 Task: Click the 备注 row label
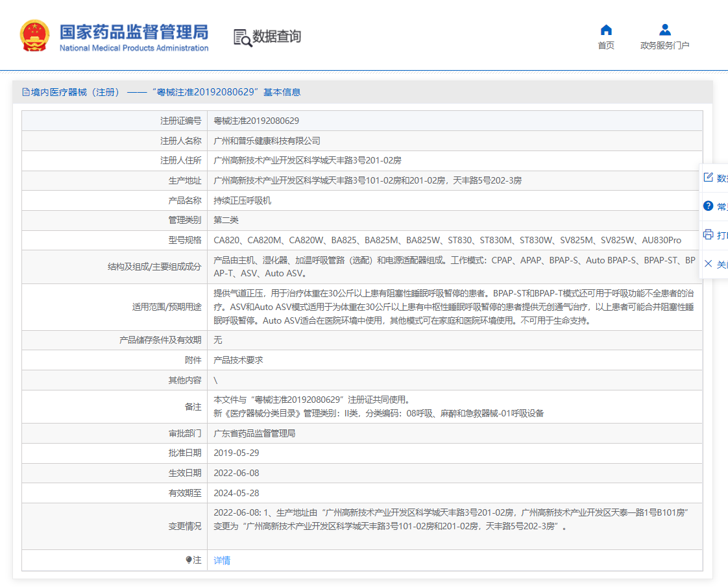[193, 407]
